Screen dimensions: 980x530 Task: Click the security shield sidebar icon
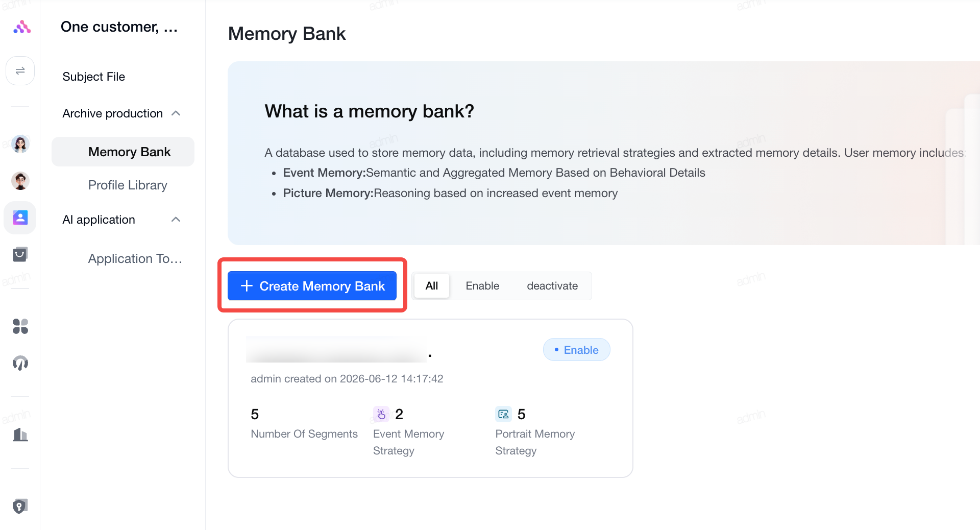click(x=20, y=507)
